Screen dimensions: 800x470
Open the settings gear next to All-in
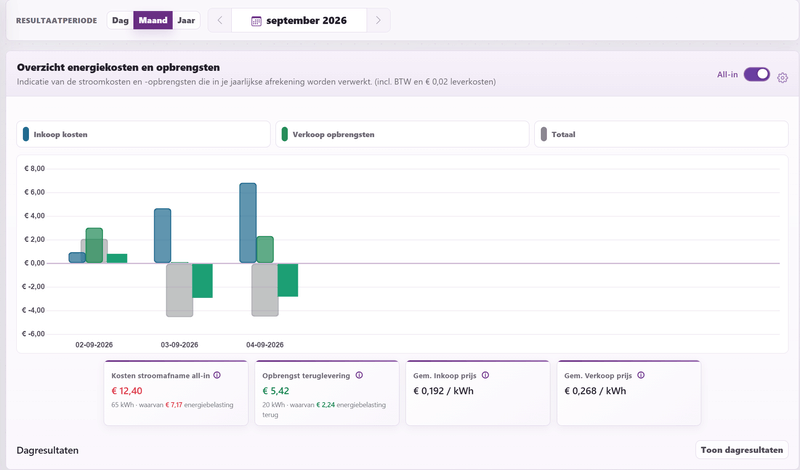pos(782,78)
